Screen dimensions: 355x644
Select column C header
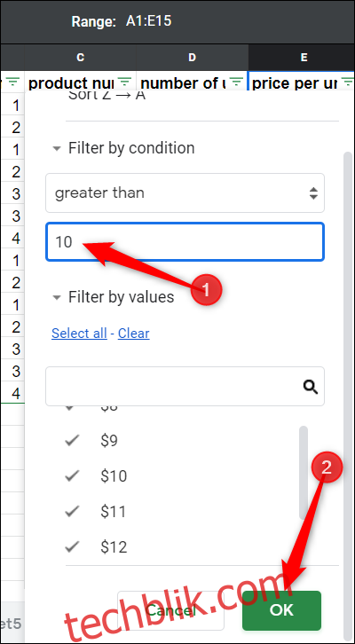coord(81,58)
